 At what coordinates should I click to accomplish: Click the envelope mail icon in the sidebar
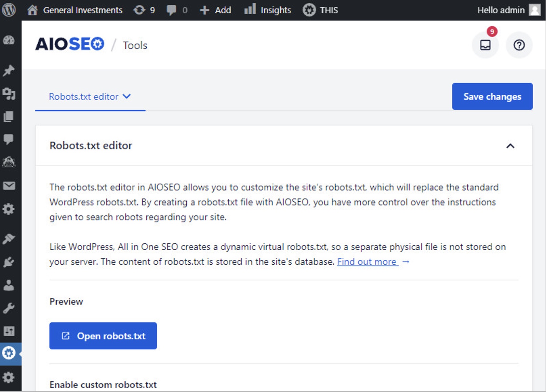(x=9, y=186)
